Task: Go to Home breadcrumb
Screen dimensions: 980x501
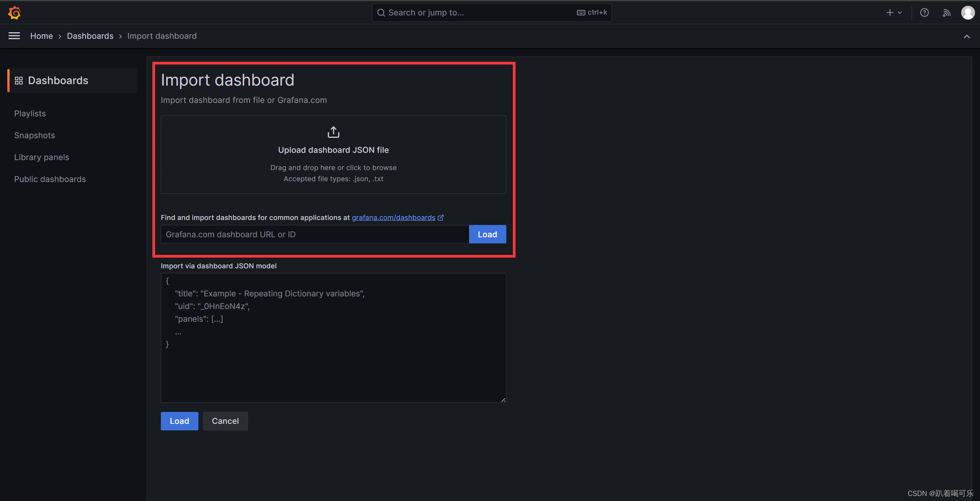Action: tap(41, 36)
